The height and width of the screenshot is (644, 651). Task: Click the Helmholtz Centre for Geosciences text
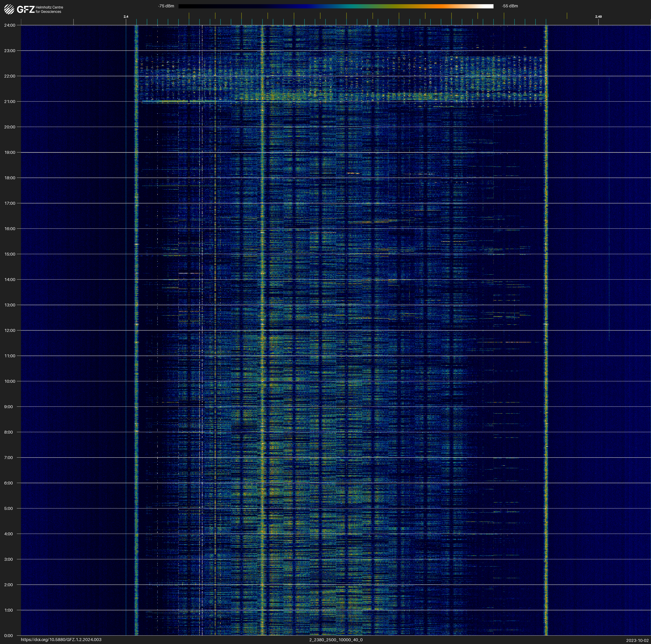[x=49, y=9]
